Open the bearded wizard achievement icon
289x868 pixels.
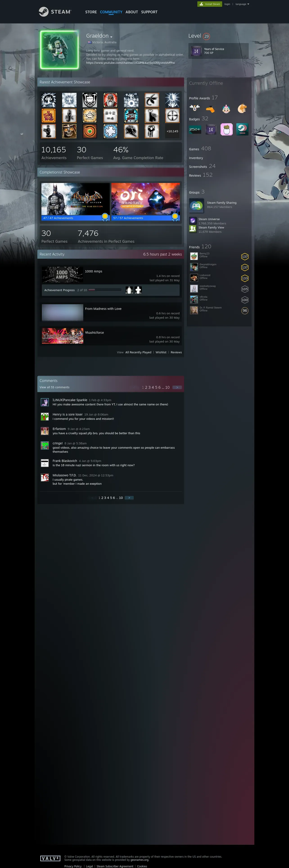pyautogui.click(x=110, y=100)
